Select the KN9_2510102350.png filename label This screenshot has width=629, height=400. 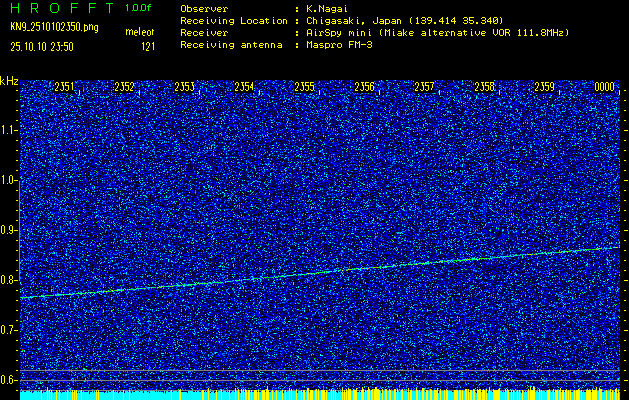pyautogui.click(x=54, y=26)
